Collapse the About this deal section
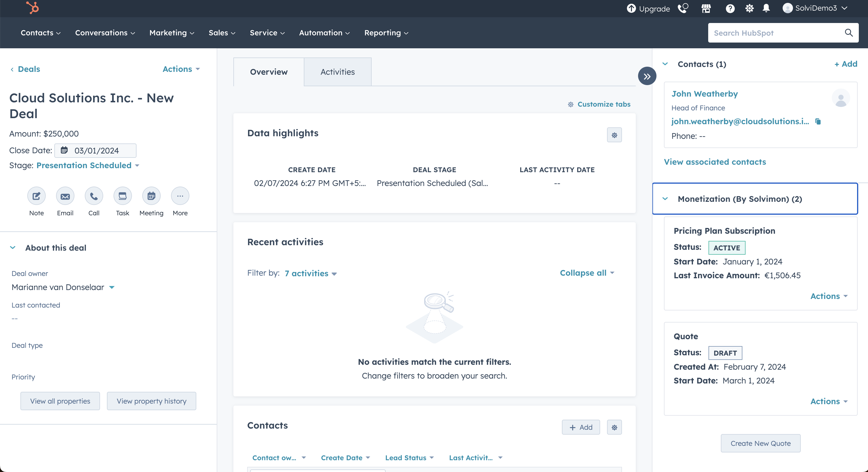Image resolution: width=868 pixels, height=472 pixels. [x=13, y=247]
